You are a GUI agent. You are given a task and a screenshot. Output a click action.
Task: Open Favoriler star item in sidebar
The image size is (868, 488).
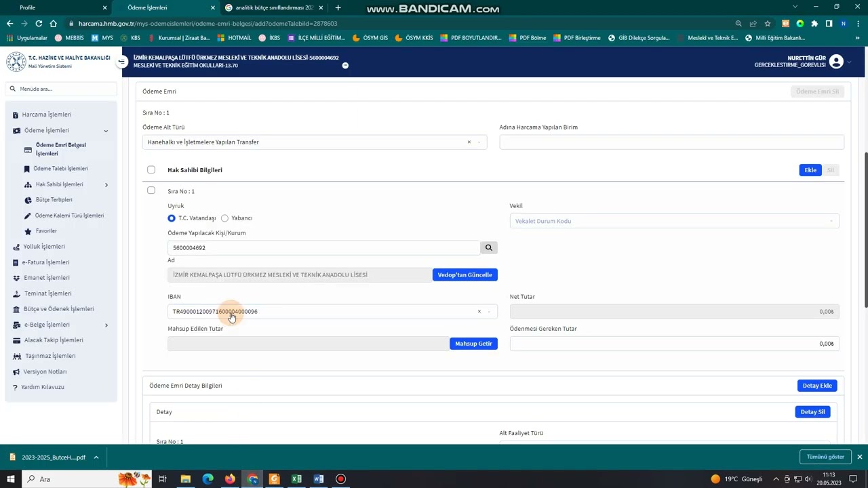[x=46, y=231]
